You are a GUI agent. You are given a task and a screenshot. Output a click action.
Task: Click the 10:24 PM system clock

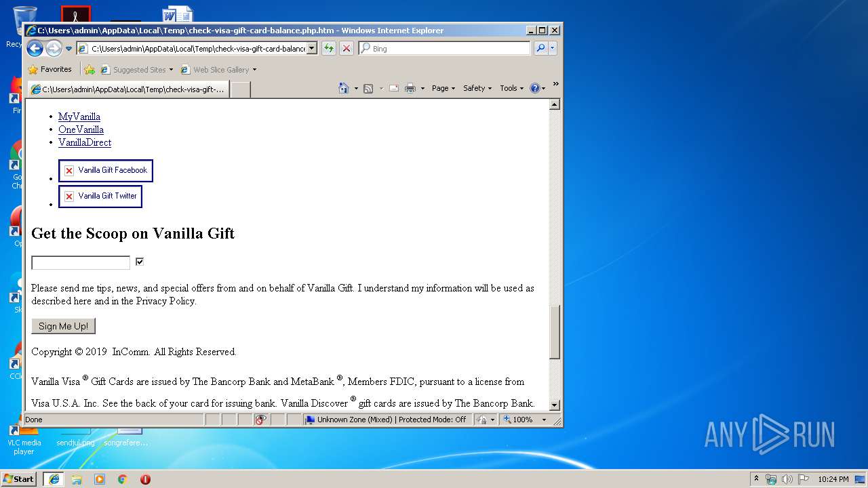833,479
